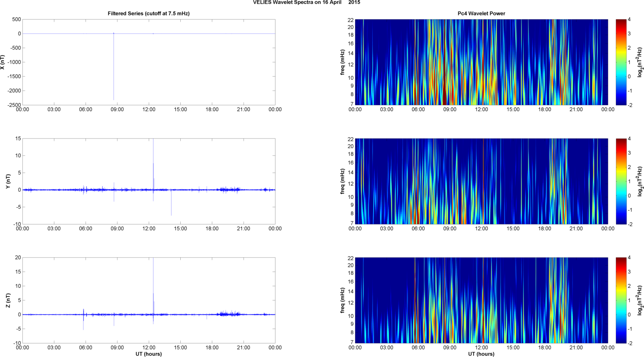Click the freq (mHz) label of top spectrogram

pyautogui.click(x=343, y=62)
